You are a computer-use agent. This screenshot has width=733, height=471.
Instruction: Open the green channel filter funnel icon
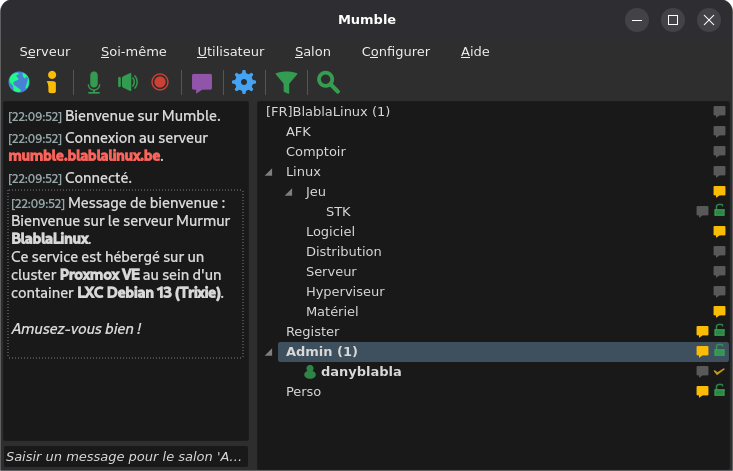click(x=287, y=83)
